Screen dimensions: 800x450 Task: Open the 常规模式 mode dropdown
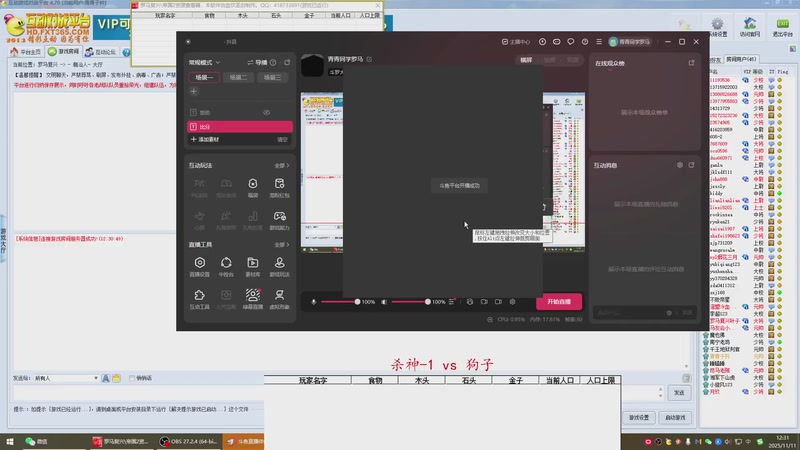(x=204, y=62)
